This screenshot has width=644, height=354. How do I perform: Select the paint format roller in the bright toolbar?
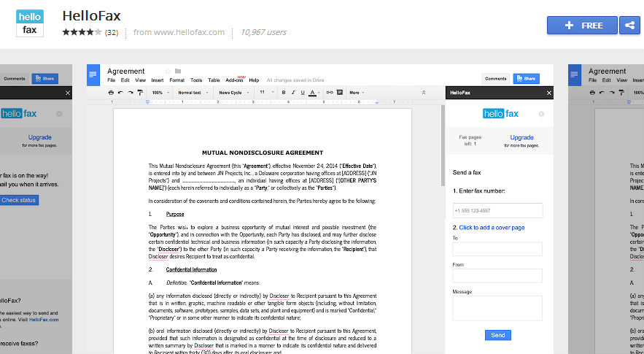pyautogui.click(x=140, y=93)
